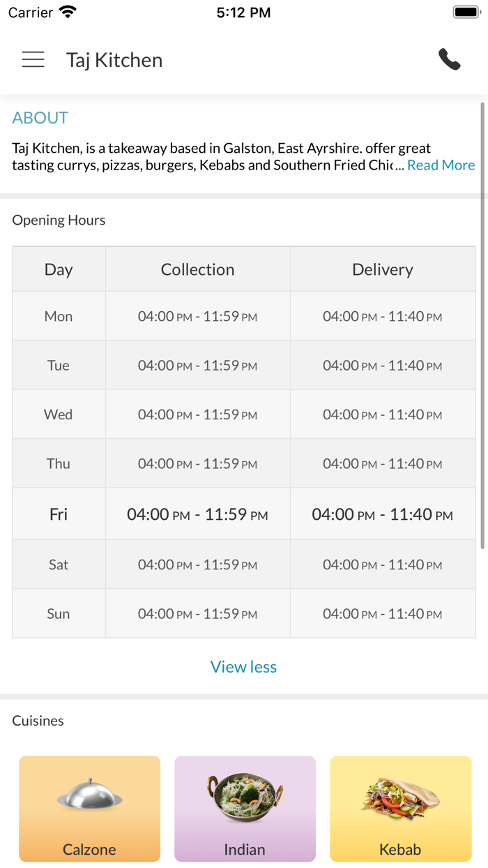Open the hamburger menu

pos(33,60)
